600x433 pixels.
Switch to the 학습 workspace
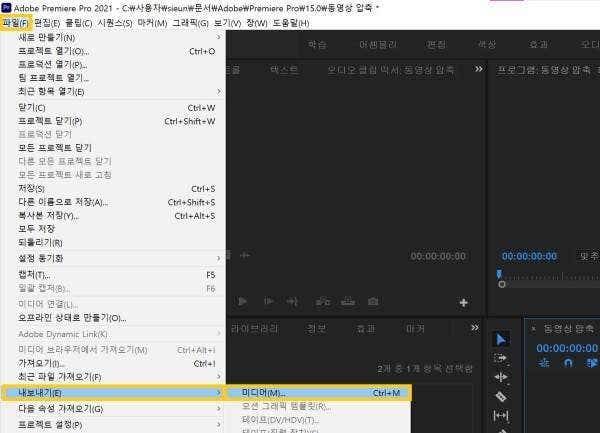pos(317,45)
